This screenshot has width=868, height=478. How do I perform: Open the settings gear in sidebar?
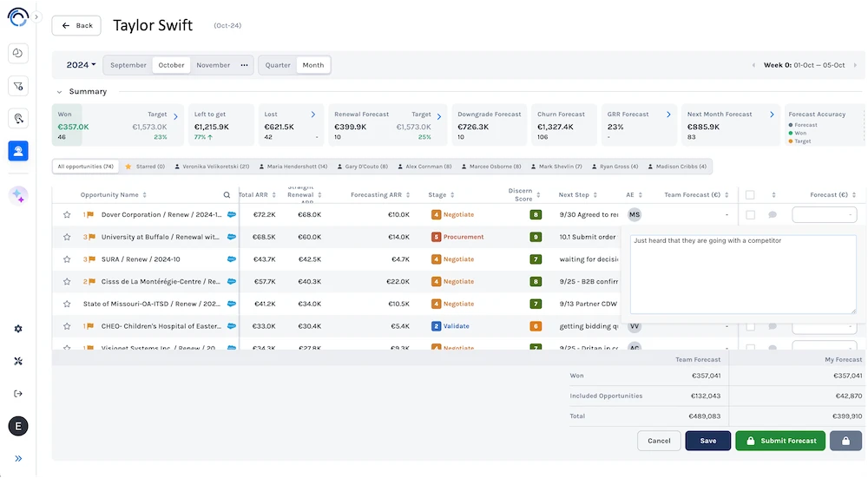click(x=18, y=329)
